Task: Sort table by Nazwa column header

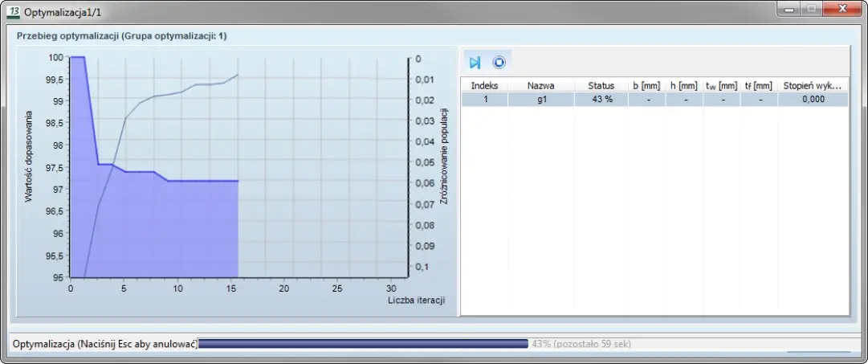Action: point(541,85)
